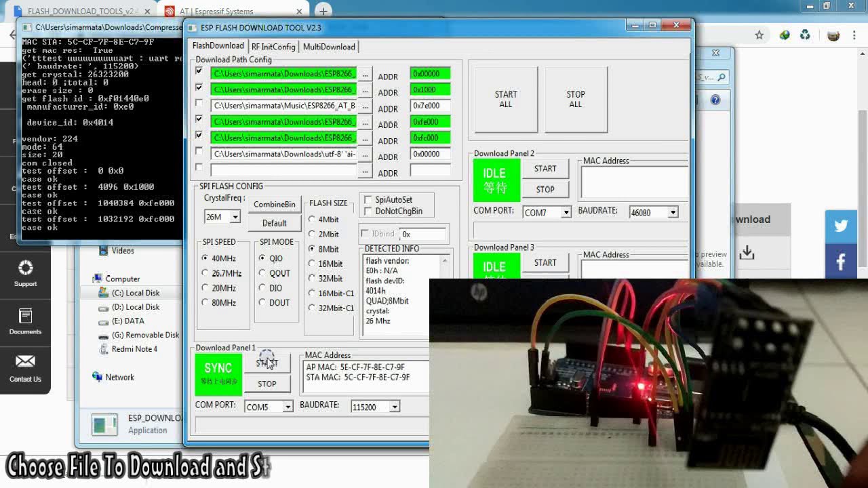Share the page via the Facebook icon

841,262
